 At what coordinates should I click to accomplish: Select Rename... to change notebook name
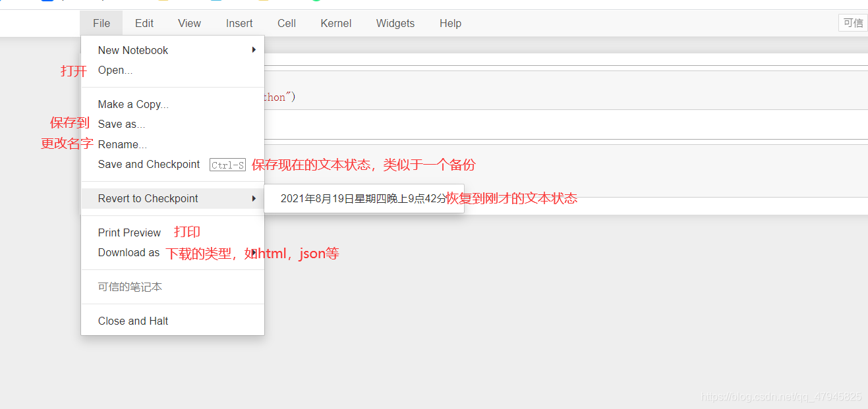coord(123,145)
